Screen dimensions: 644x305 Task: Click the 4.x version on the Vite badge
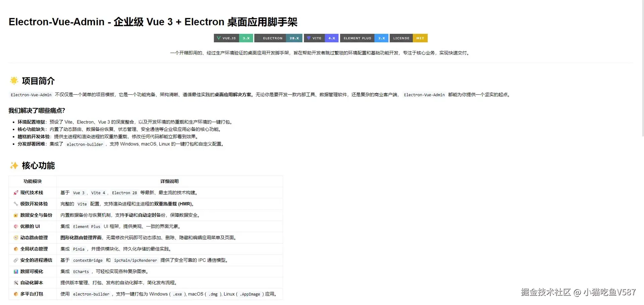coord(332,38)
